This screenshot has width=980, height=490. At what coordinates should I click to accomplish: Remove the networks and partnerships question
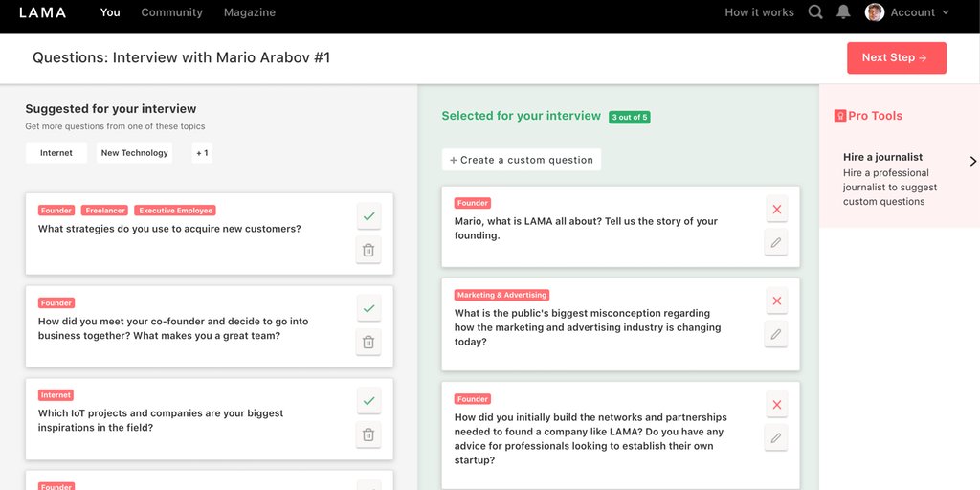click(777, 405)
